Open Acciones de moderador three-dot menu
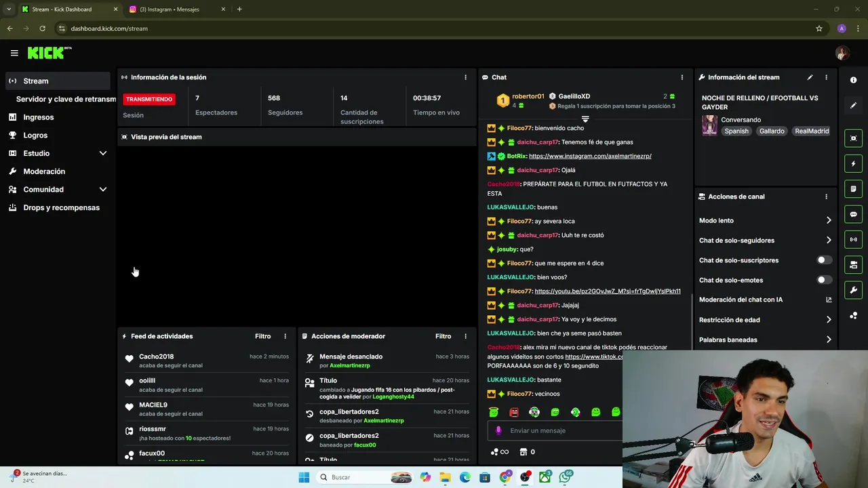This screenshot has width=868, height=488. (465, 336)
